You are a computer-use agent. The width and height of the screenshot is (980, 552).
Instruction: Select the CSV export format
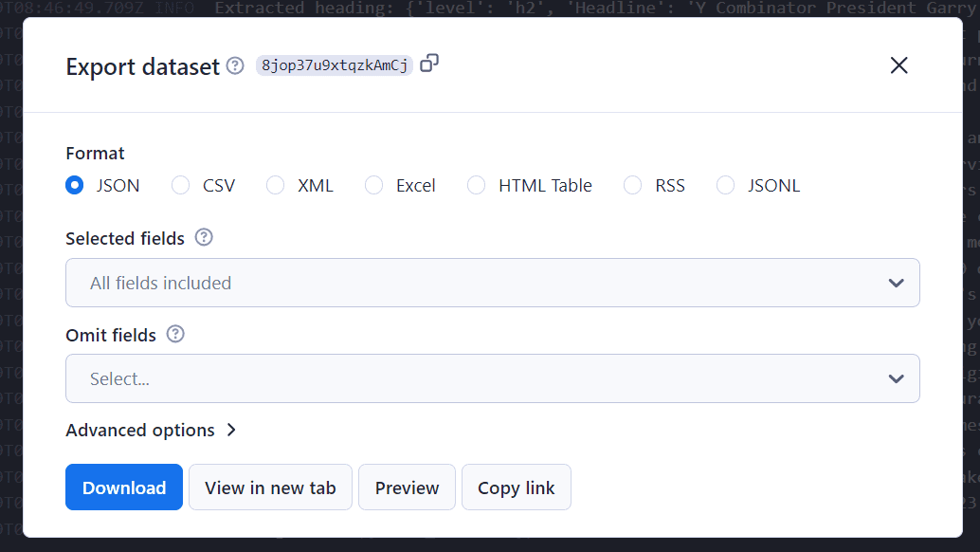[180, 185]
